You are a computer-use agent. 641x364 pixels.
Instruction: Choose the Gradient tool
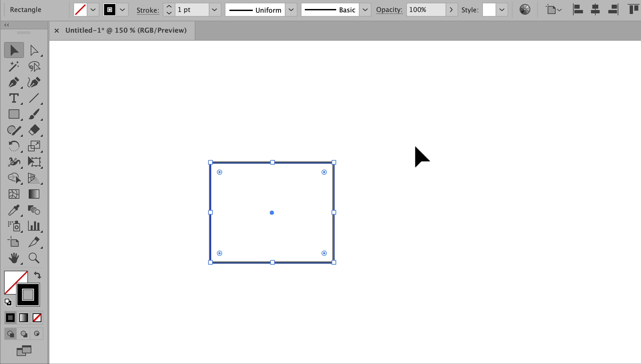coord(34,194)
